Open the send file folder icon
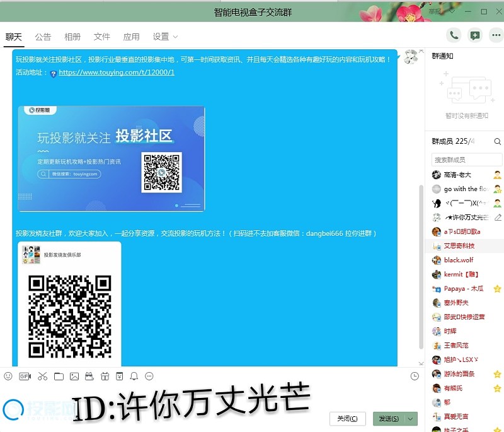Screen dimensions: 504x432 pyautogui.click(x=59, y=376)
